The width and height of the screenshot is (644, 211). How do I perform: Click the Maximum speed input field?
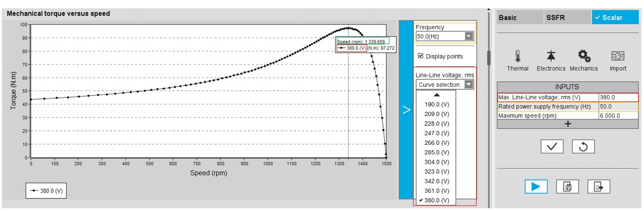618,115
